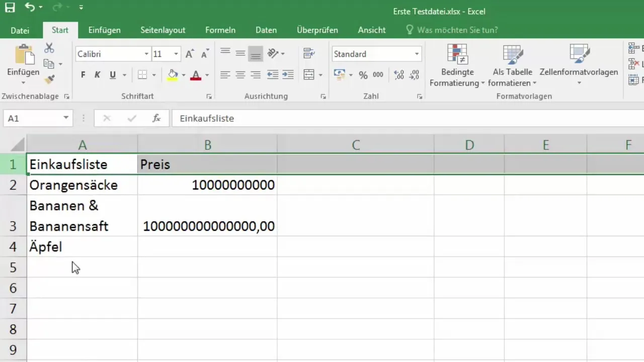Cut selection with the scissors icon
644x362 pixels.
[49, 48]
